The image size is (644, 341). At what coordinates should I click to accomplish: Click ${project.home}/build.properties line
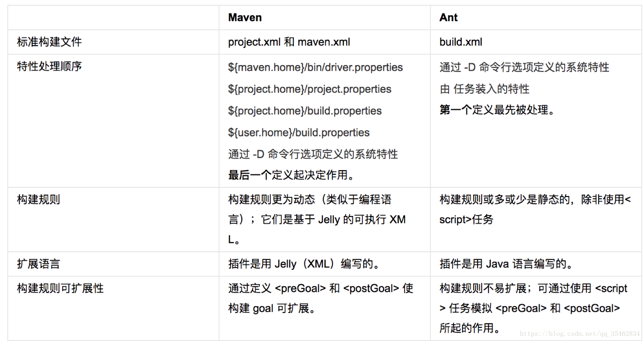(305, 111)
